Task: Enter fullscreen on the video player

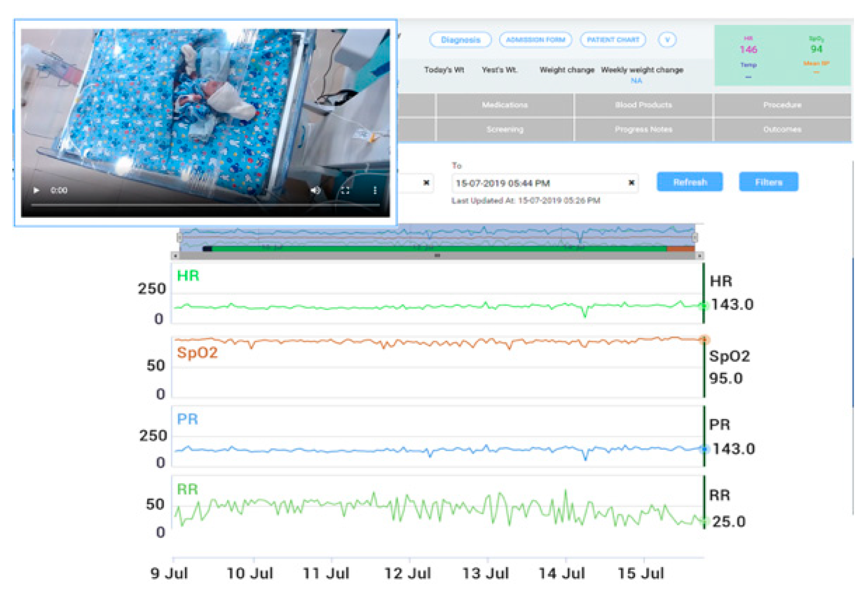Action: pyautogui.click(x=345, y=190)
